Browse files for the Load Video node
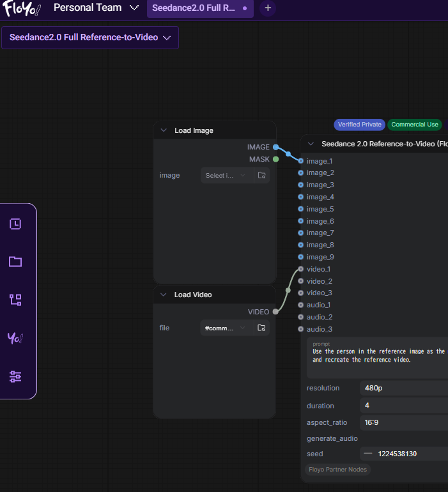 261,328
